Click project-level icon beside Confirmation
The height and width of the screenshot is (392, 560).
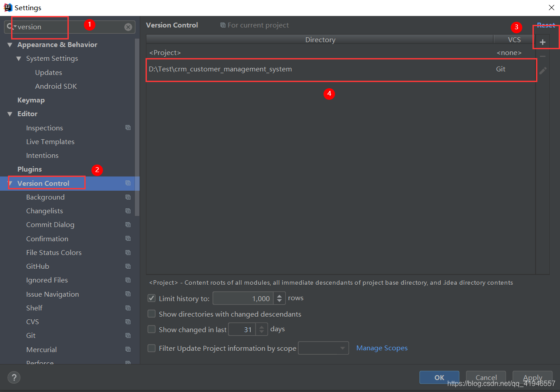pos(128,239)
